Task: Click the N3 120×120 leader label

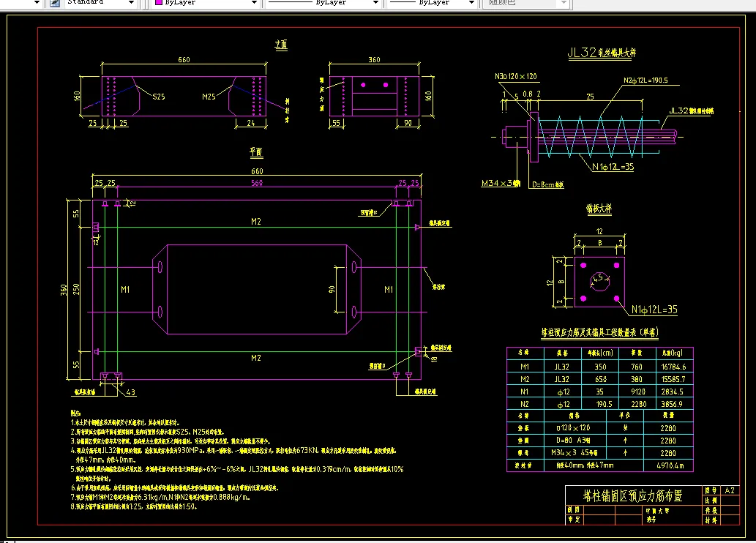Action: click(516, 76)
